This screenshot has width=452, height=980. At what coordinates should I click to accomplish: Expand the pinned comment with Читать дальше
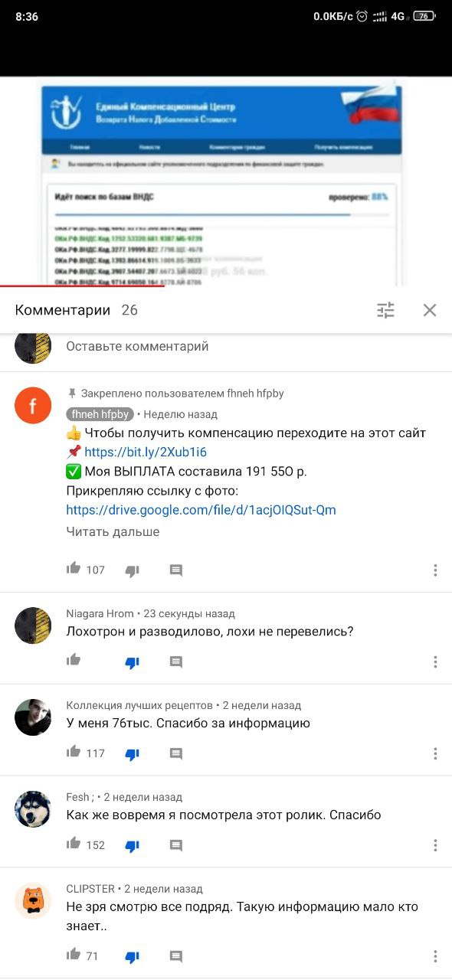tap(113, 531)
